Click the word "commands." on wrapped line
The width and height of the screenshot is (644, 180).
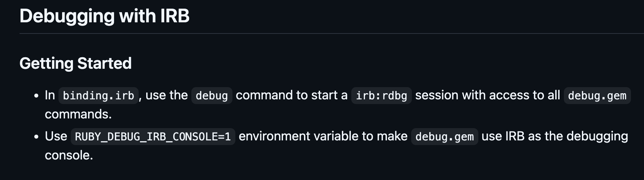point(78,114)
